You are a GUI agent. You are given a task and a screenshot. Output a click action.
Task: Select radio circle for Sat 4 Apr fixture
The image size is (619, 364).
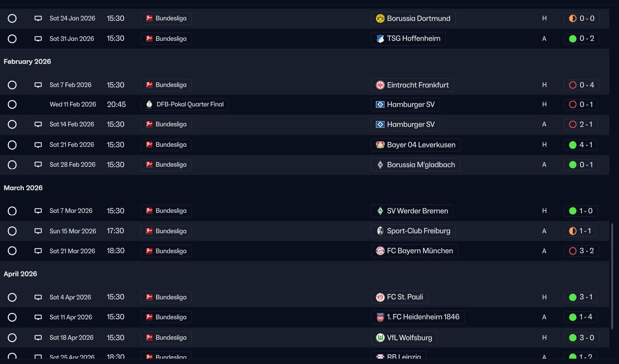pos(12,297)
